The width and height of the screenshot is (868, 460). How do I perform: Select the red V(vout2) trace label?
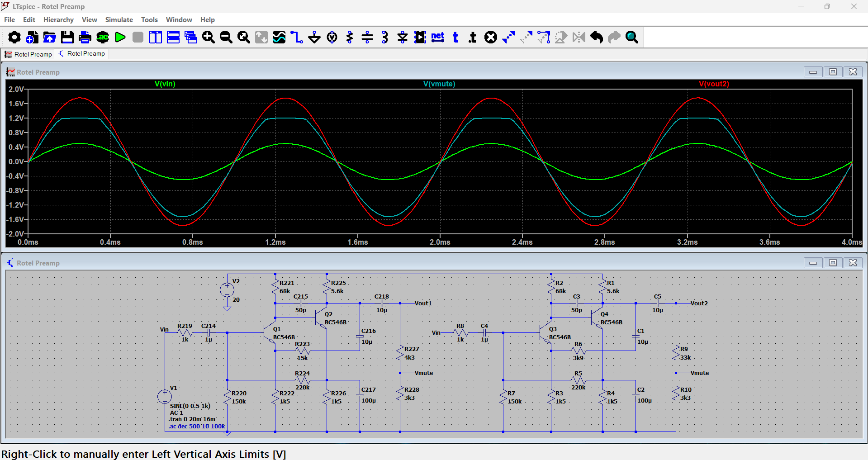click(x=714, y=84)
